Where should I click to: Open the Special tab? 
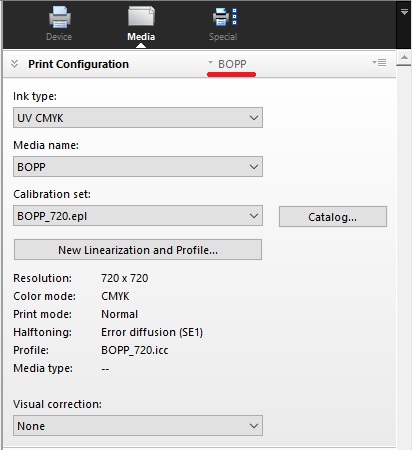click(223, 24)
